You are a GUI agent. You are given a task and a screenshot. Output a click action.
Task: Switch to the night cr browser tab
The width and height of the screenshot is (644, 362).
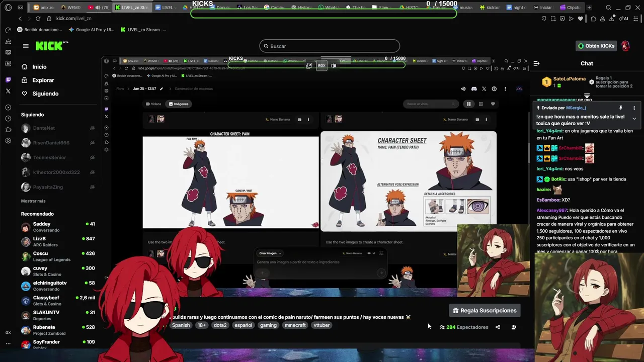[517, 8]
